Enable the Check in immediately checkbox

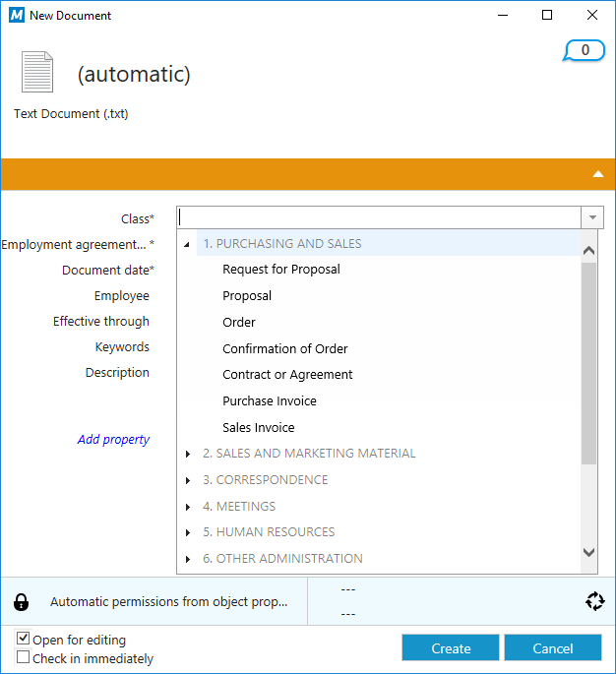pos(23,657)
